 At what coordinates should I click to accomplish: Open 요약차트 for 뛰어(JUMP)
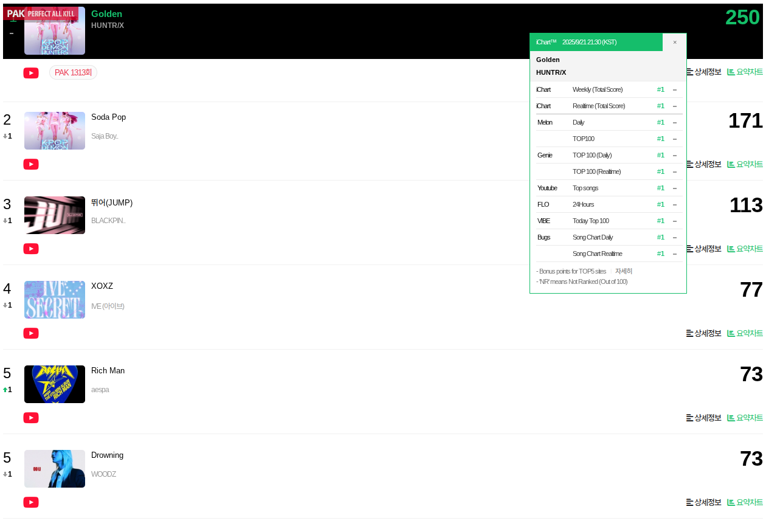tap(745, 249)
